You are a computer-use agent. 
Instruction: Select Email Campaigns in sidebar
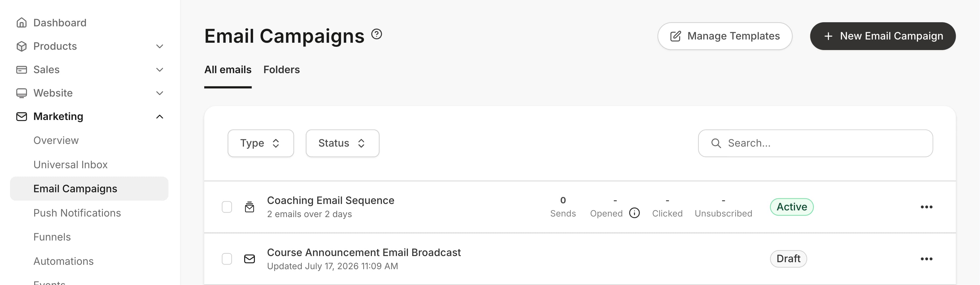[89, 189]
